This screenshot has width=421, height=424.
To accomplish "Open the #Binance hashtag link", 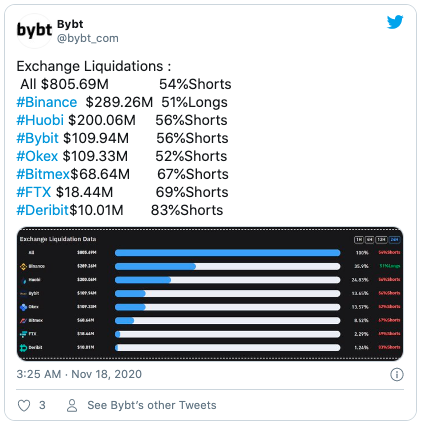I will tap(47, 102).
